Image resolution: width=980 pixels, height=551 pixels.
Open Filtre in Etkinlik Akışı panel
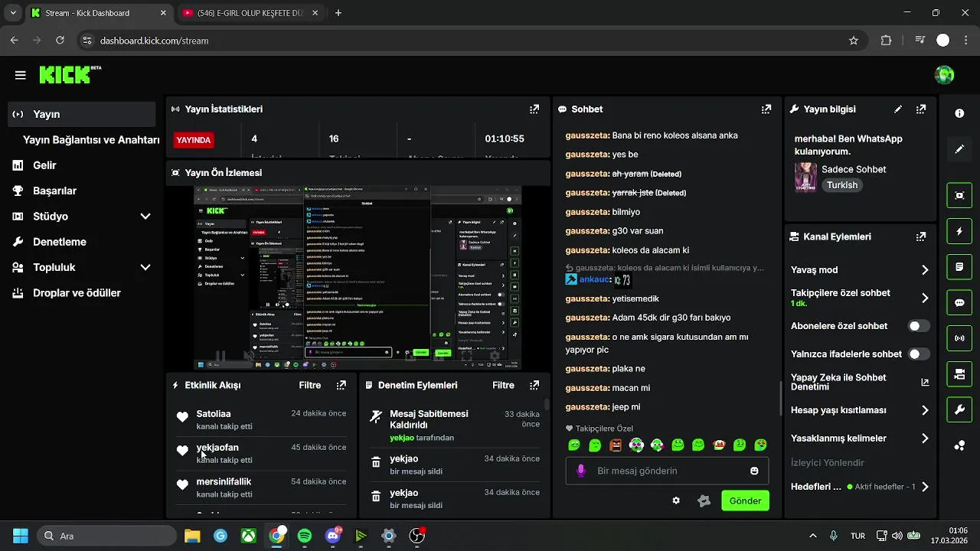tap(310, 386)
